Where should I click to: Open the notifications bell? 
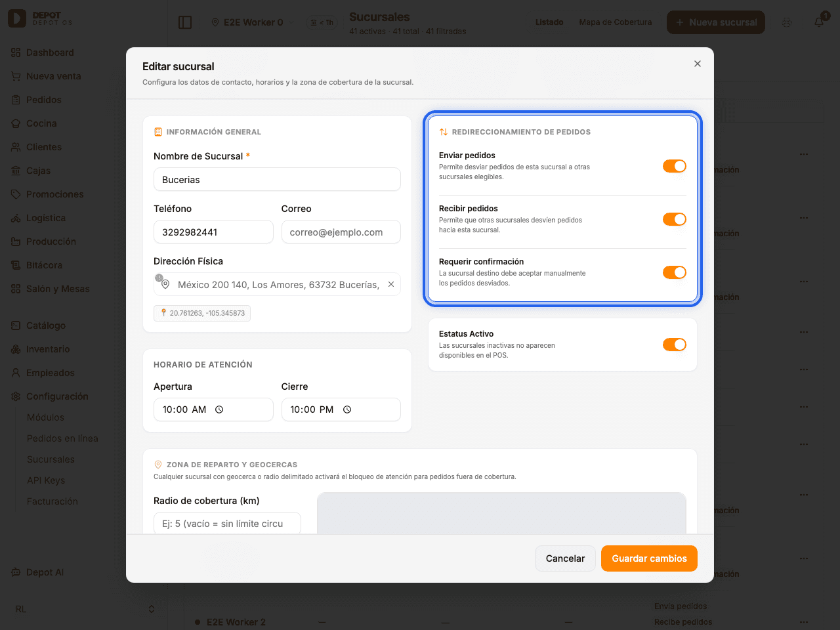(x=819, y=22)
